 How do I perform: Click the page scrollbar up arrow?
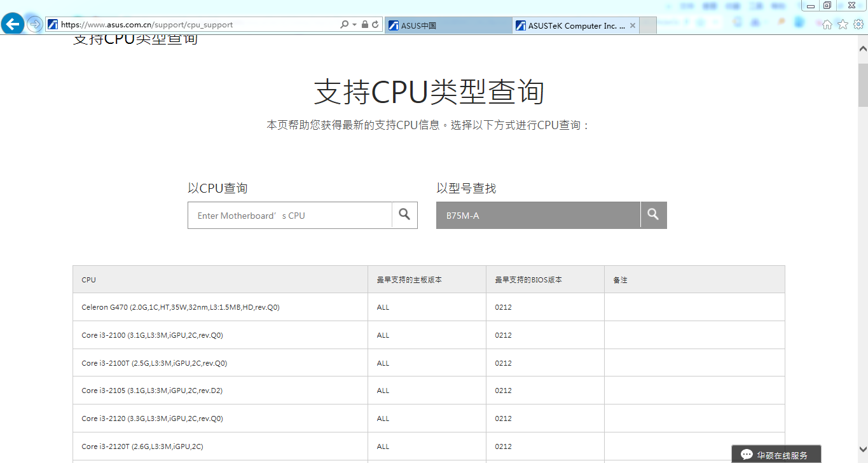point(863,48)
